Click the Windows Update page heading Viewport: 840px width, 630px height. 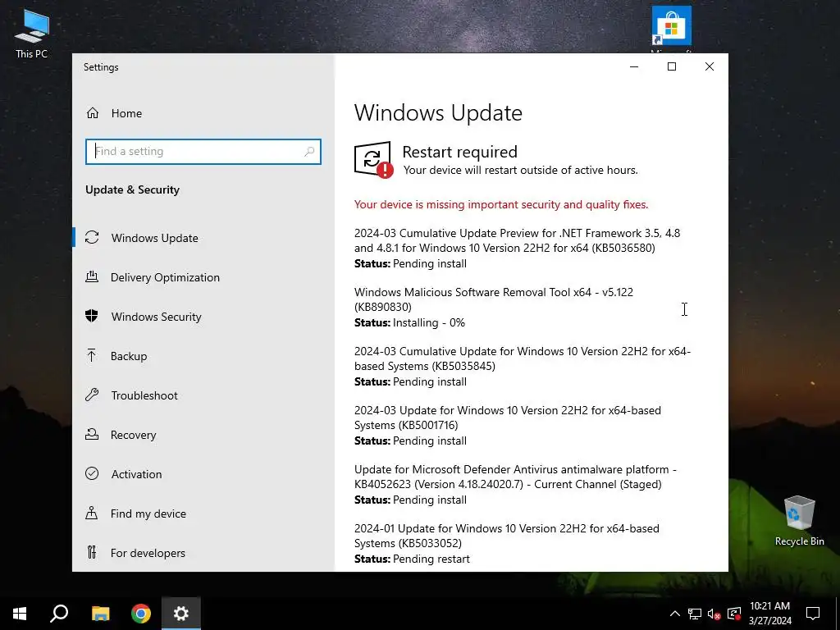point(438,112)
